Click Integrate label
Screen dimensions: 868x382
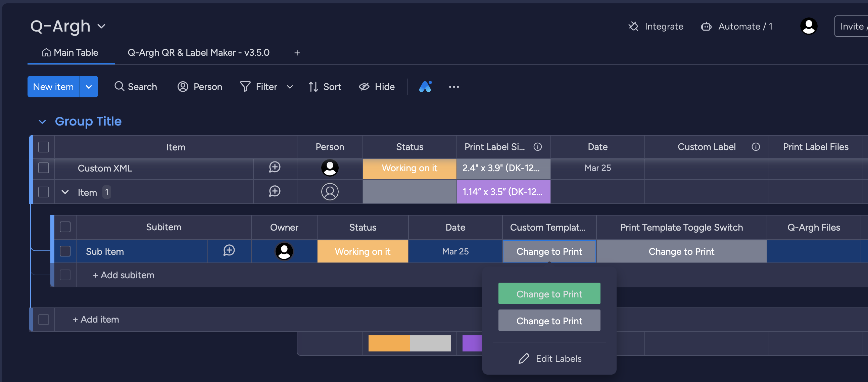tap(664, 26)
